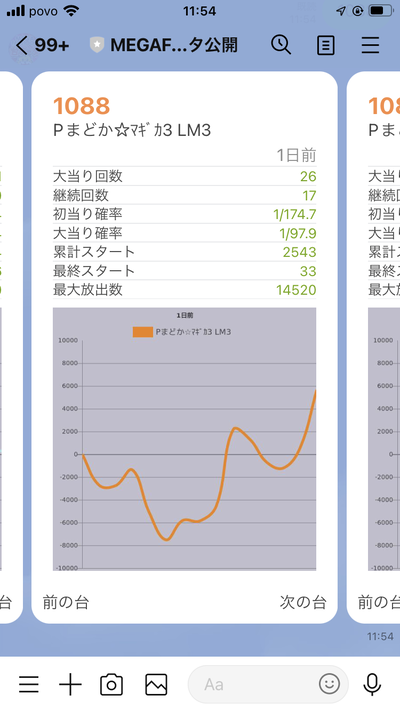Screen dimensions: 400x711
Task: Tap 前の台 on machine 1088 card
Action: [66, 602]
